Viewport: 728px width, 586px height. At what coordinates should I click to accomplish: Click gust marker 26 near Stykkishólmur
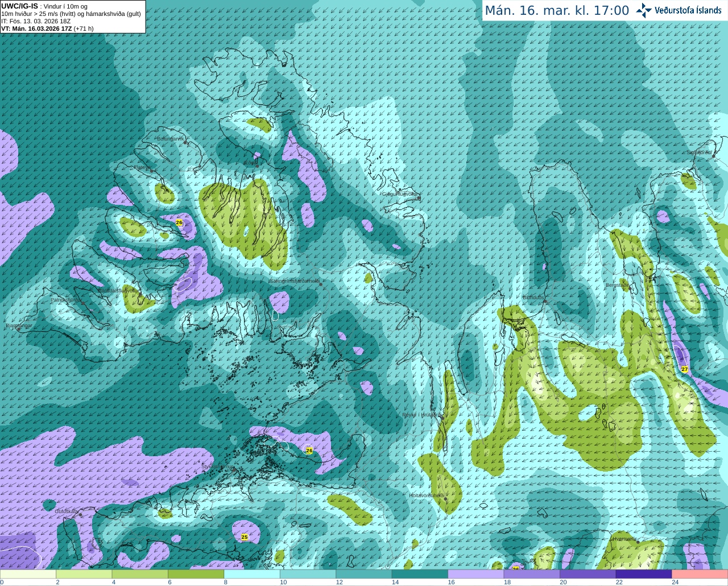[309, 451]
